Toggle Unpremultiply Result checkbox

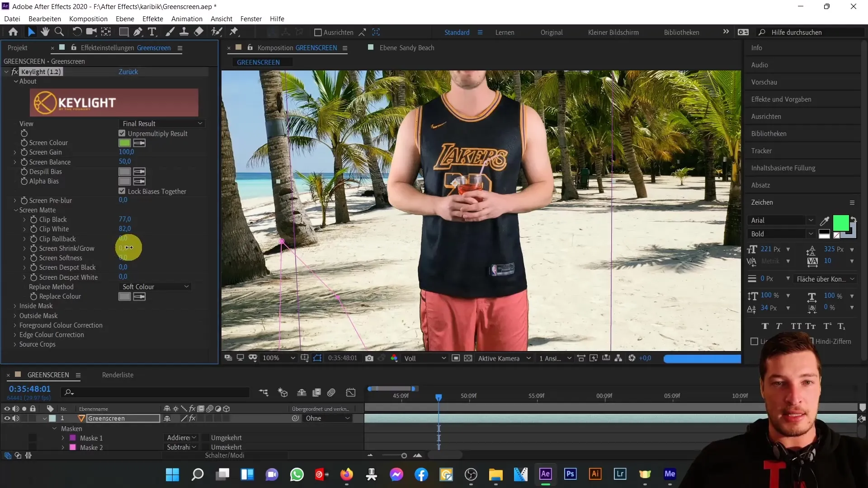click(x=122, y=133)
